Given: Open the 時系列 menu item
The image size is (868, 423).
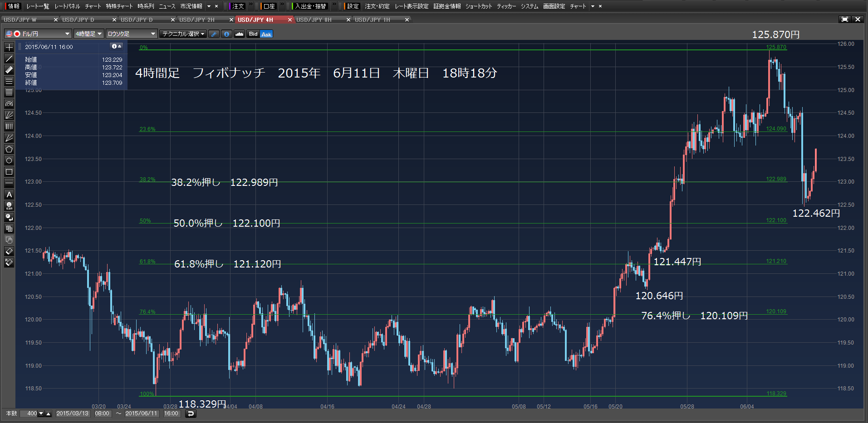Looking at the screenshot, I should pyautogui.click(x=146, y=6).
